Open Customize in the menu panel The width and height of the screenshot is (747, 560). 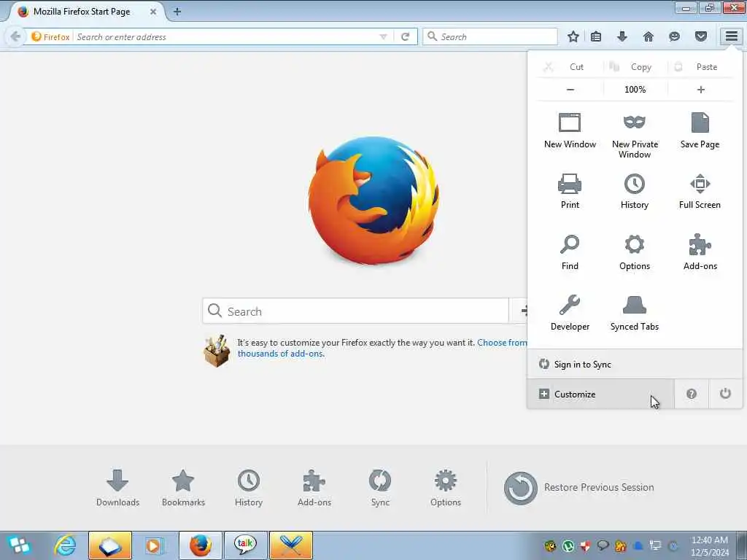(601, 394)
